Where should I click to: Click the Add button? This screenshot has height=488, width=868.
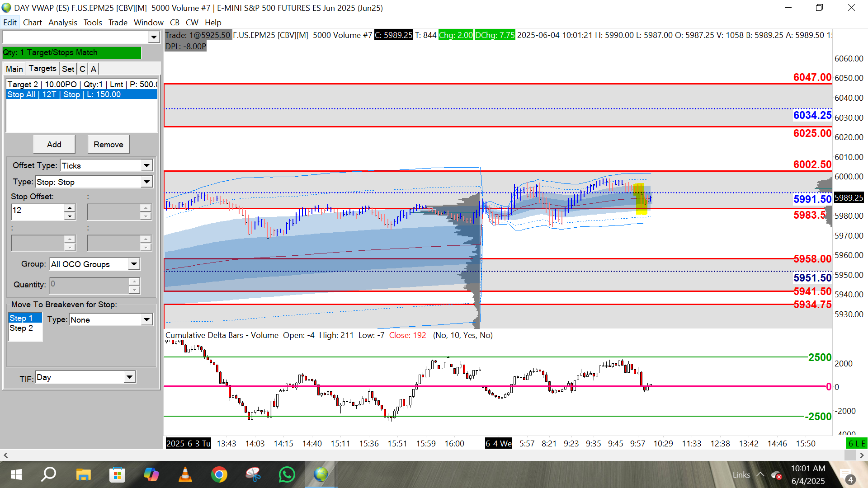pyautogui.click(x=54, y=145)
